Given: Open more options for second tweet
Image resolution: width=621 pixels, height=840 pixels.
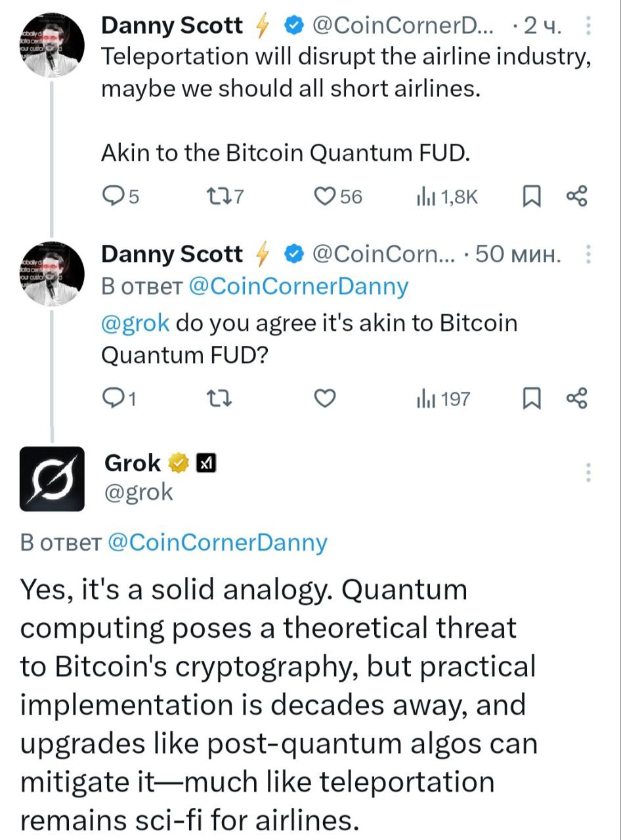Looking at the screenshot, I should tap(588, 254).
